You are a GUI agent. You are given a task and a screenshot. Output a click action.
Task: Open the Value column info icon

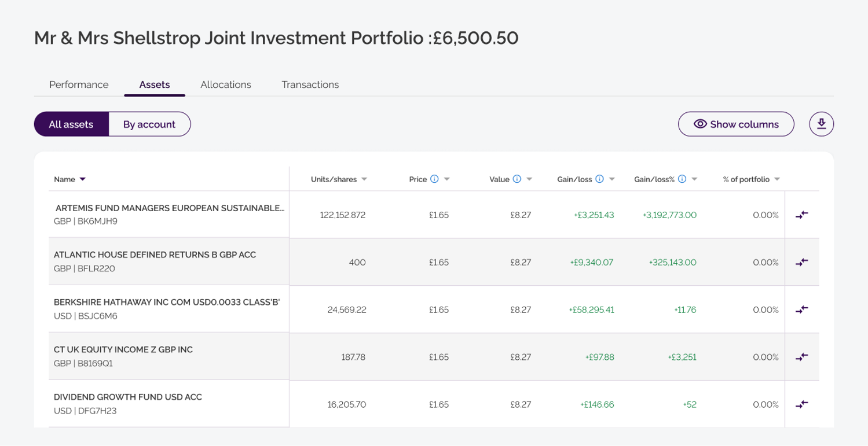517,179
